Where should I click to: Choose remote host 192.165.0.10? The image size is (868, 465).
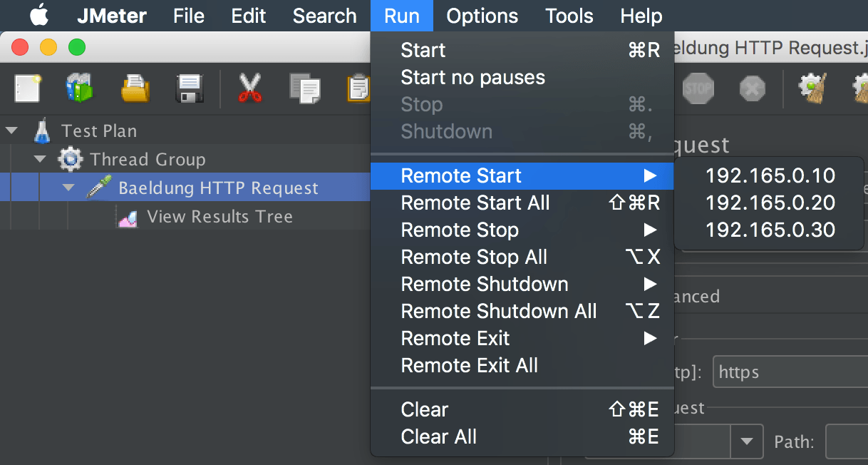(x=770, y=175)
